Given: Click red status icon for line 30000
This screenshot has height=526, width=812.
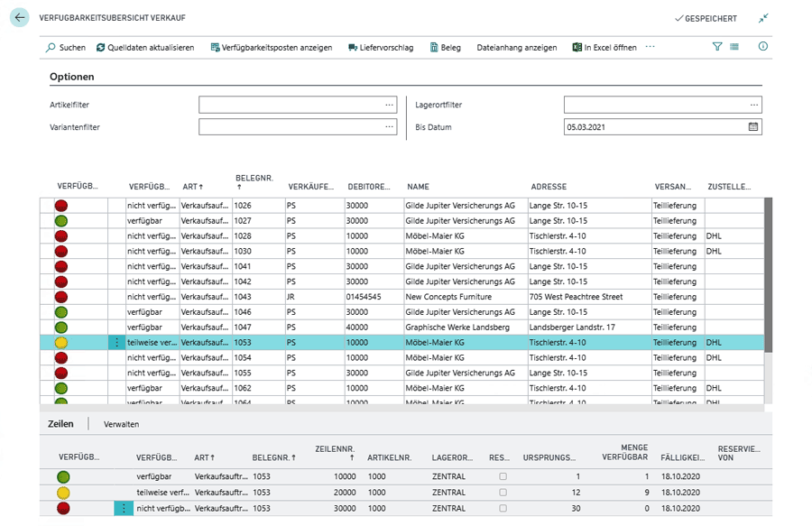Looking at the screenshot, I should 63,508.
